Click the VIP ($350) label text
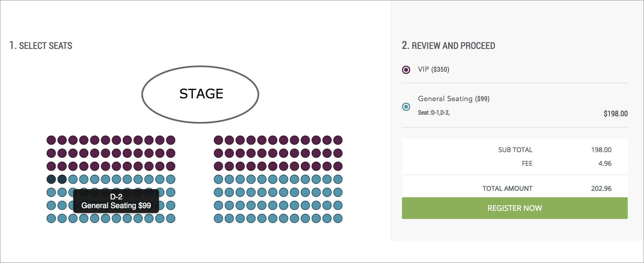The width and height of the screenshot is (644, 263). point(433,70)
